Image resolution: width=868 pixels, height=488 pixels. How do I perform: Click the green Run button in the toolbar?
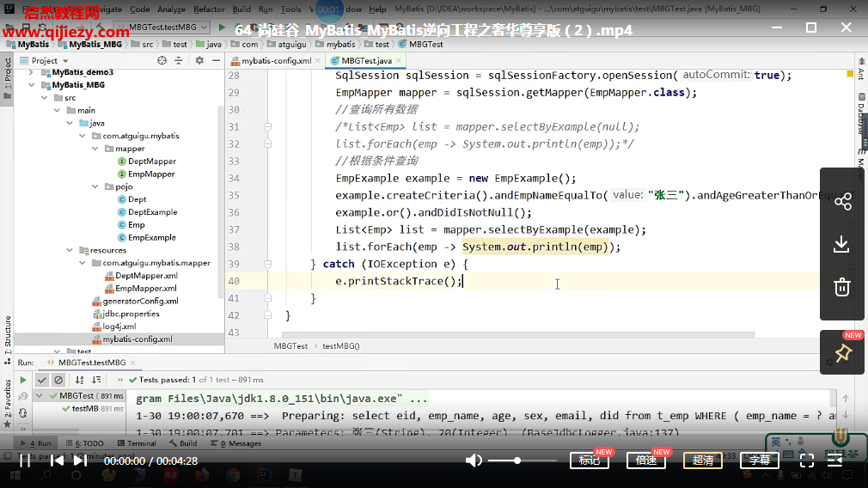(222, 27)
